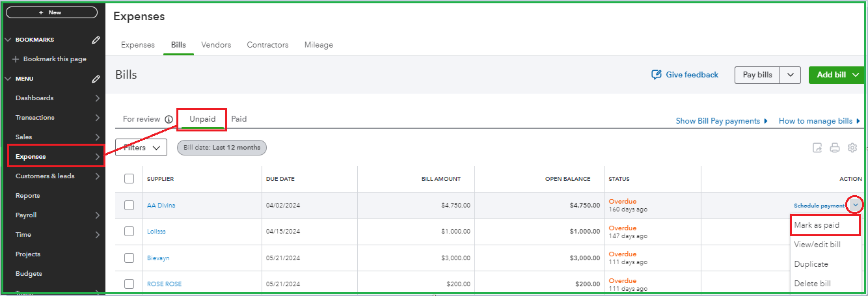Click the export bills icon
The height and width of the screenshot is (296, 868).
point(817,148)
